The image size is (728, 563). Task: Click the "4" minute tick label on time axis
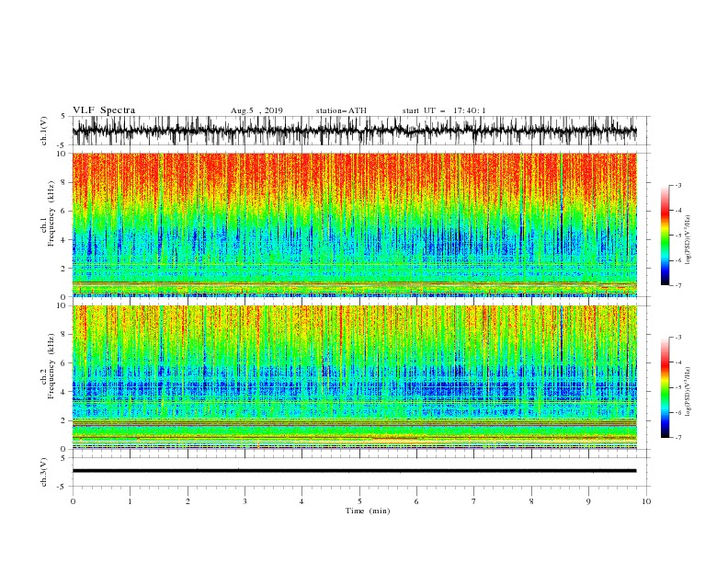(301, 501)
